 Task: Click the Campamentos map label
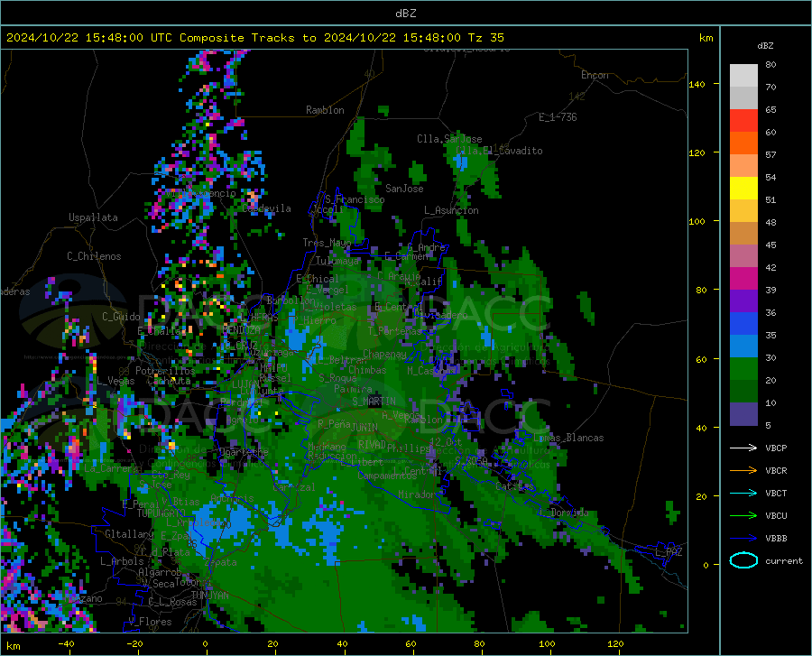click(387, 476)
